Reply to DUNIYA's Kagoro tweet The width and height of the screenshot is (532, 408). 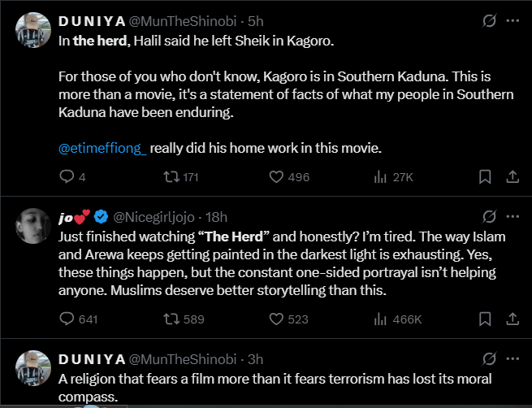click(67, 176)
